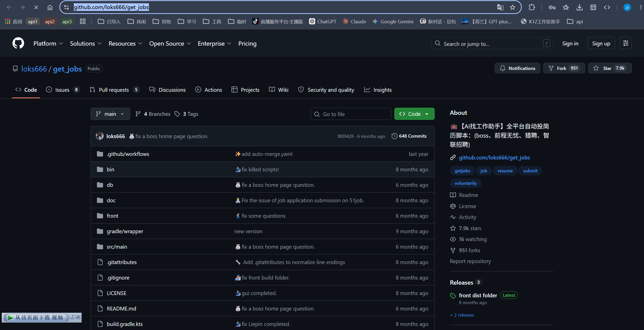Click the tag icon next to 3 Tags
644x330 pixels.
177,114
